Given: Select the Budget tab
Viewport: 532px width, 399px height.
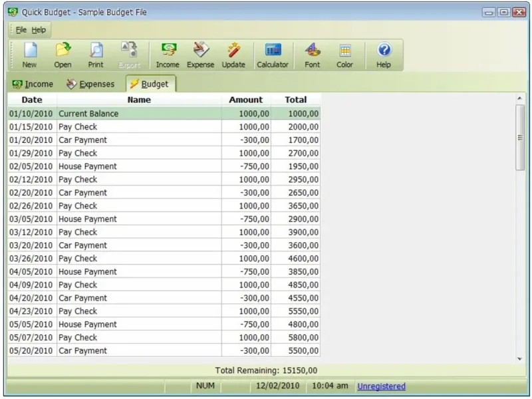Looking at the screenshot, I should [x=151, y=84].
